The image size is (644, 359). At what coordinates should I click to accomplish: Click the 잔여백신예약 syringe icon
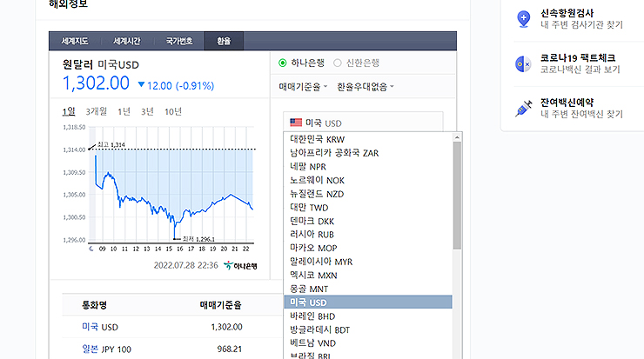(x=524, y=109)
